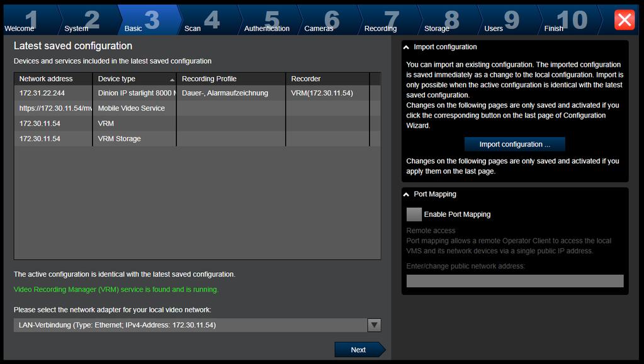Close the Configuration Wizard with red X
This screenshot has width=644, height=364.
[x=624, y=19]
